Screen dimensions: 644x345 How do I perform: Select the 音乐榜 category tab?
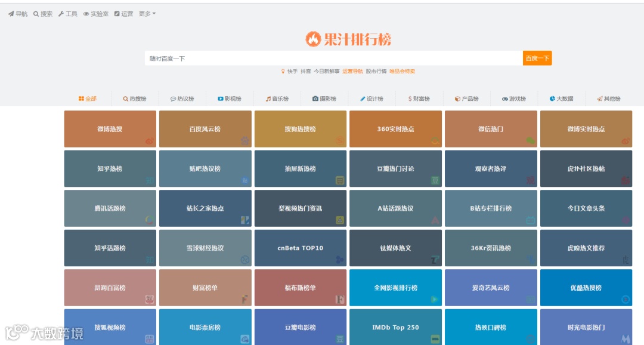click(277, 98)
